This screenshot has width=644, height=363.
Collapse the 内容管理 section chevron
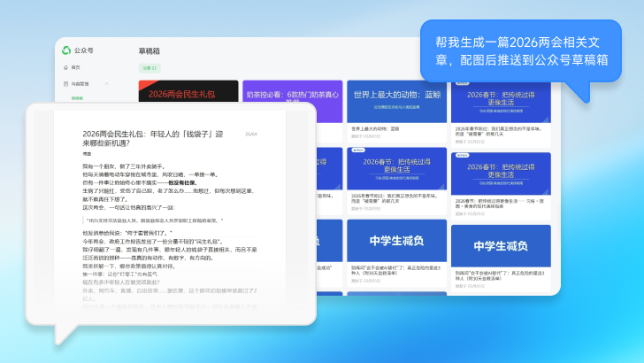[107, 84]
